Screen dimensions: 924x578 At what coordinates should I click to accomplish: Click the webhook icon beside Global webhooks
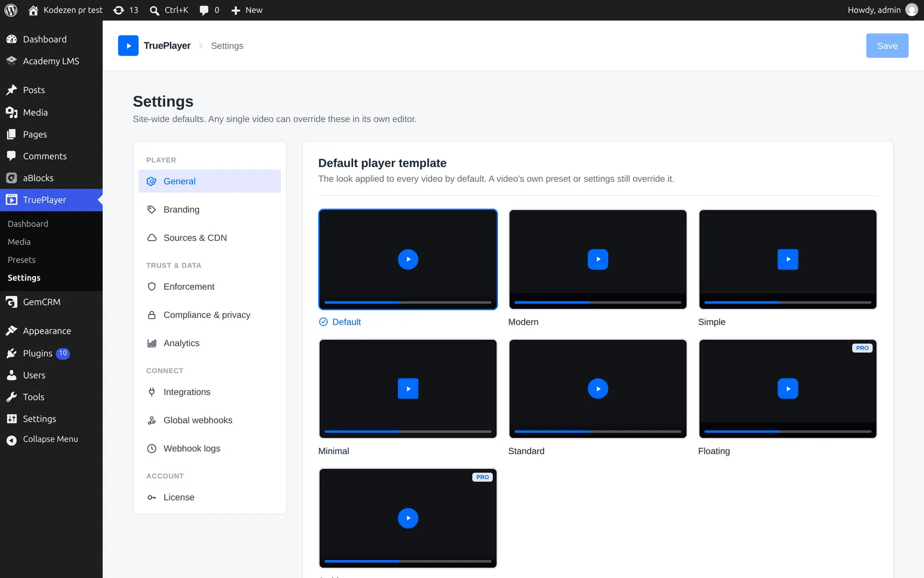151,420
